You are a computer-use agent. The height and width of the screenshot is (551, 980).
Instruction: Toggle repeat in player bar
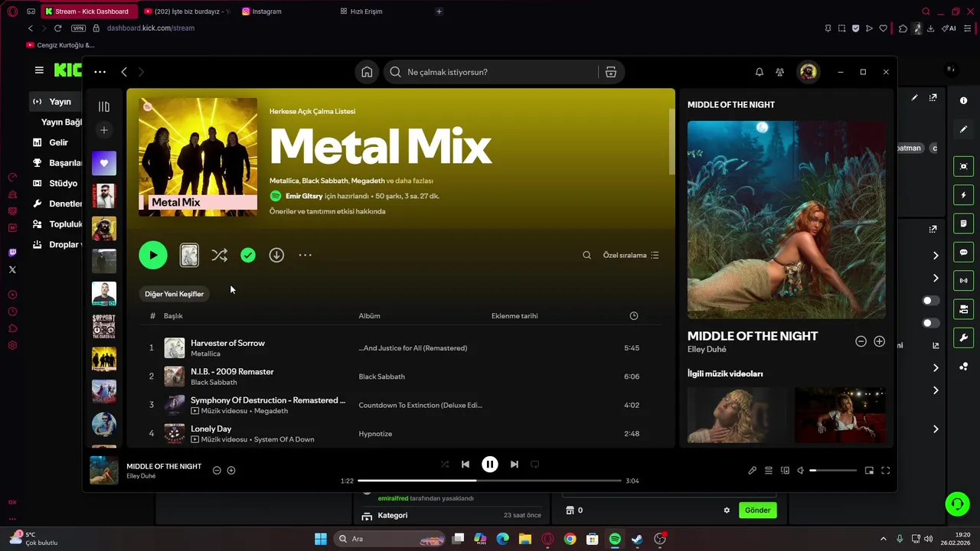point(535,464)
